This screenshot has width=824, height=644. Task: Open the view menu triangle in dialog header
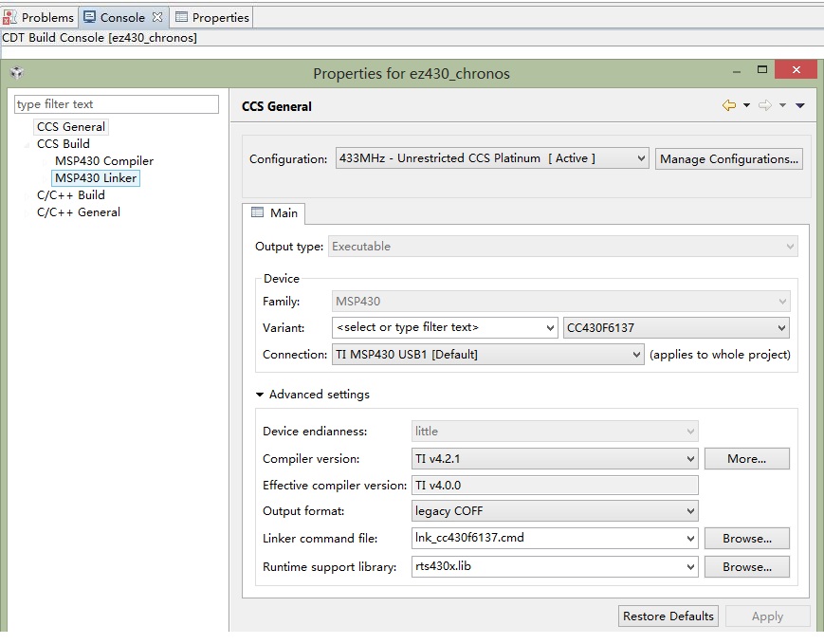[x=800, y=106]
